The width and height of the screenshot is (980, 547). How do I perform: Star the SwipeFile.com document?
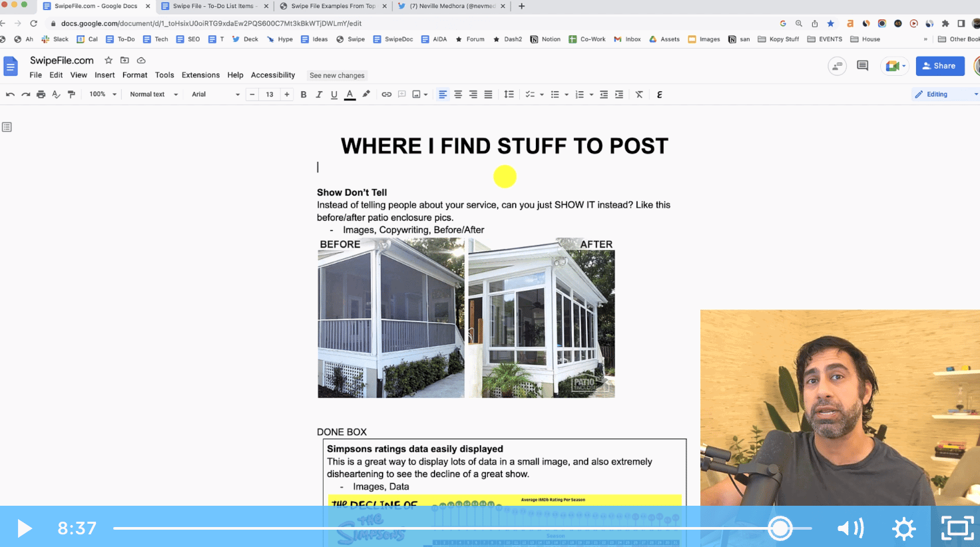pos(109,61)
